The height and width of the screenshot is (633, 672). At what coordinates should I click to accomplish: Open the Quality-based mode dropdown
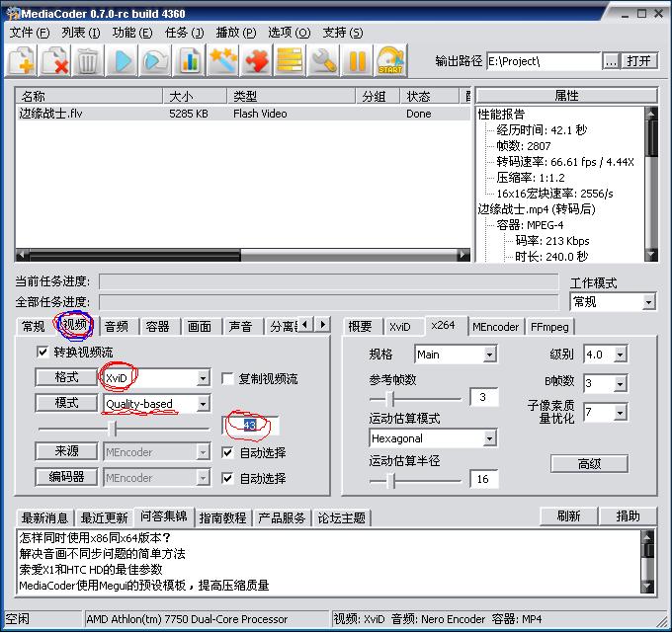click(204, 404)
